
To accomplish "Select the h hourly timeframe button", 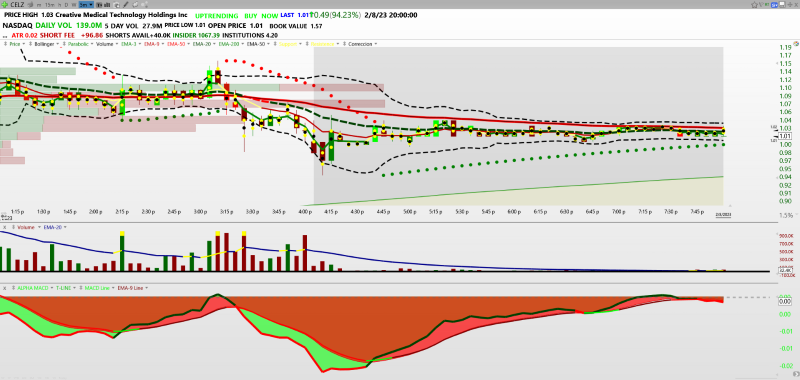I will (60, 5).
